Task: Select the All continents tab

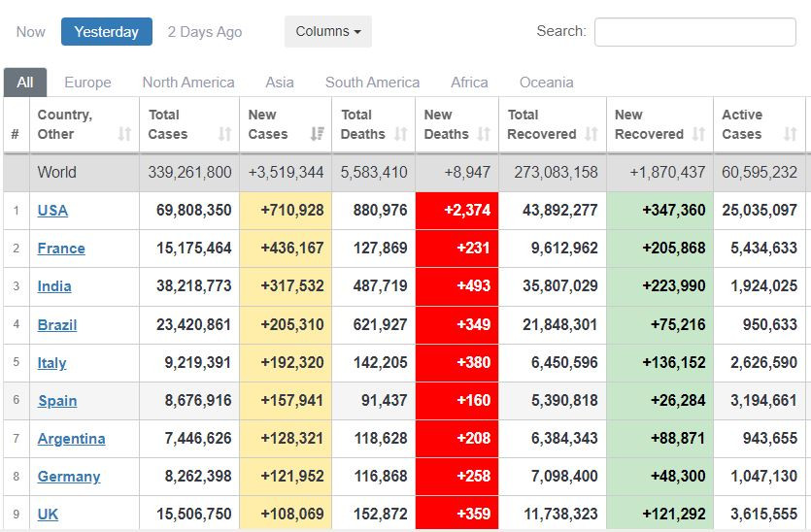Action: (25, 83)
